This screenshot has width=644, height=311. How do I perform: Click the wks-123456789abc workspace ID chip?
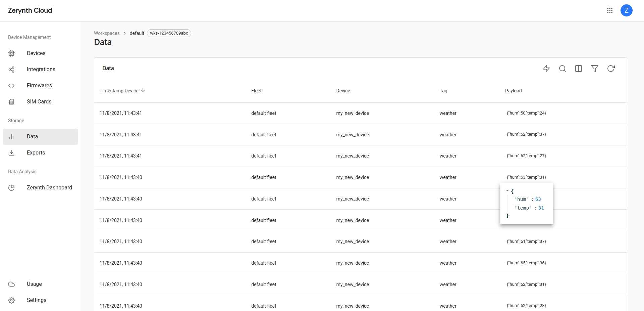(x=169, y=33)
